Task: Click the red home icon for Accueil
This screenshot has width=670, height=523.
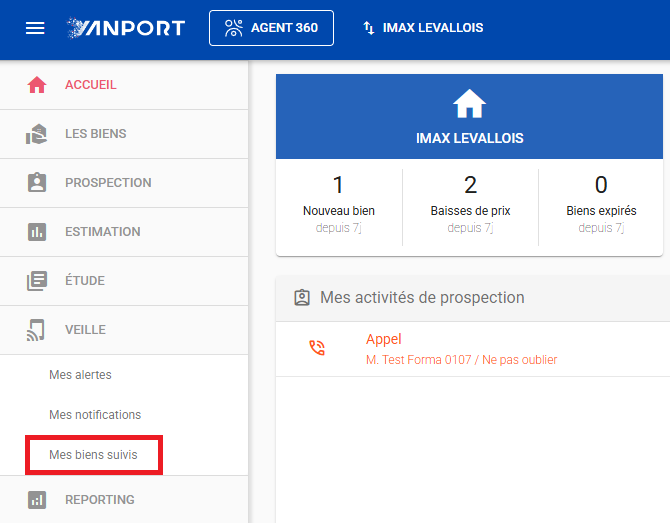Action: coord(37,85)
